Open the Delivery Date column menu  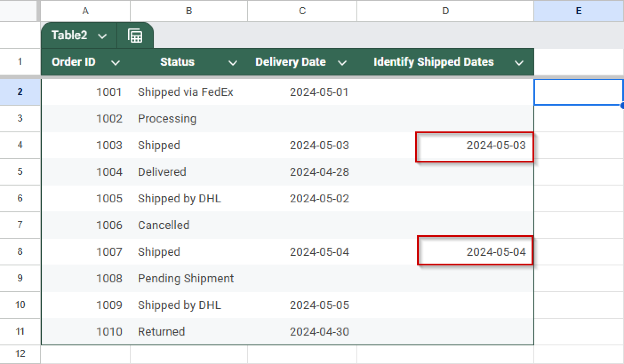pyautogui.click(x=342, y=62)
